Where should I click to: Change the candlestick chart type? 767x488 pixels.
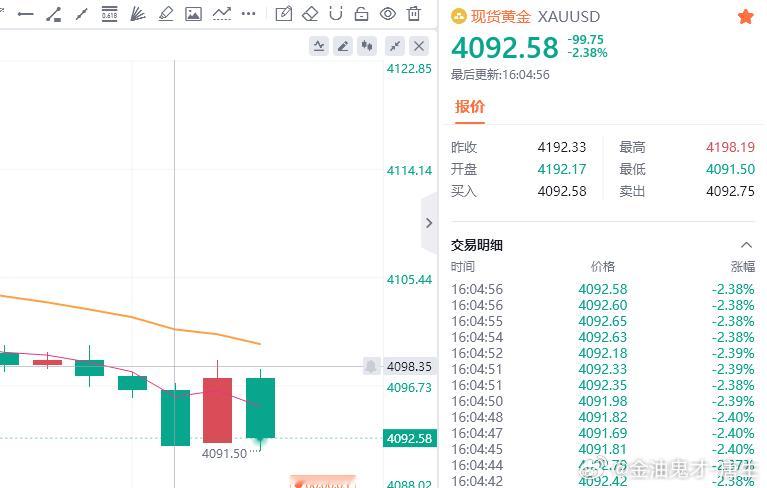[367, 46]
